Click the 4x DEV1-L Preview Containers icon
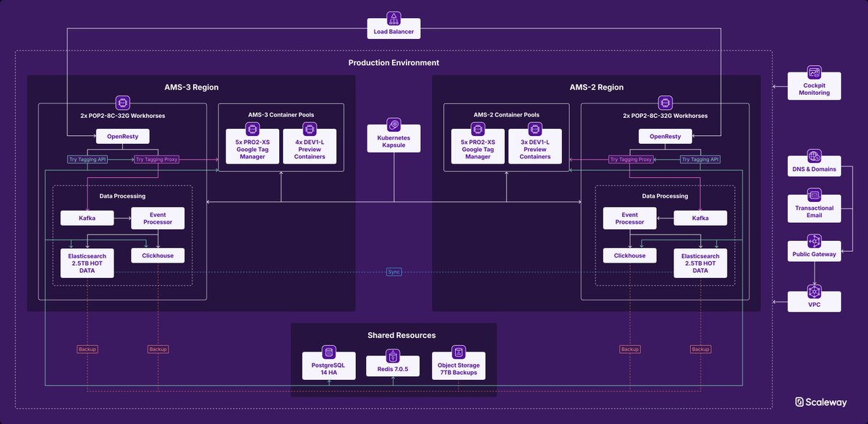This screenshot has width=868, height=424. [x=310, y=130]
